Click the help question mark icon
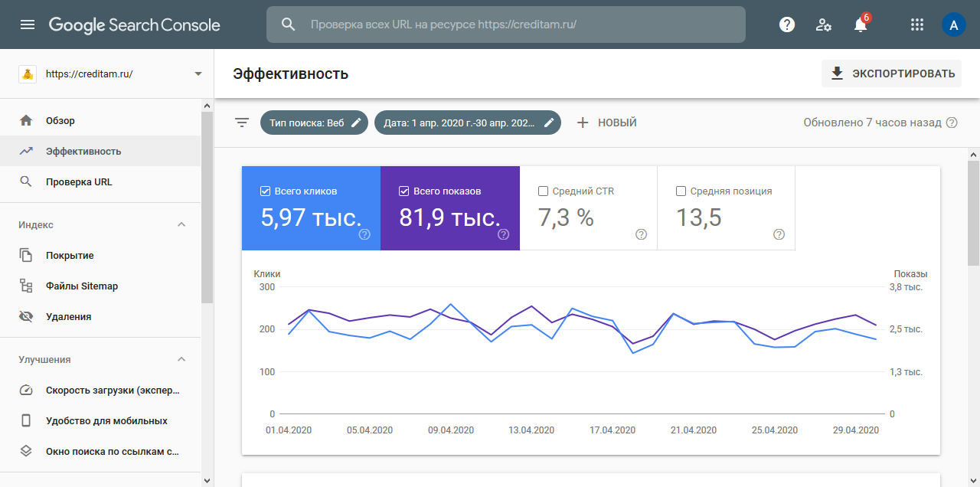This screenshot has width=980, height=487. click(x=786, y=25)
